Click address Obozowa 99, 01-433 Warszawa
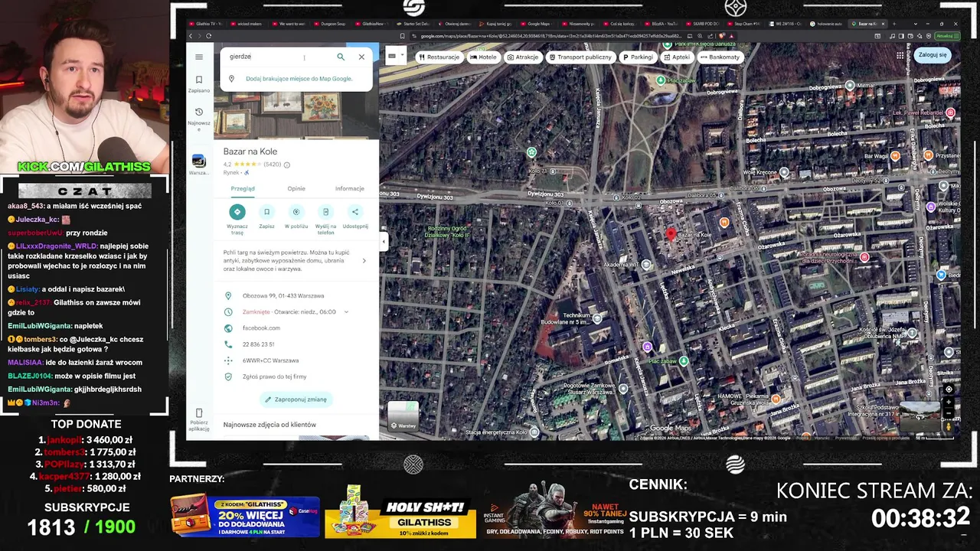Screen dimensions: 980x551 click(283, 295)
